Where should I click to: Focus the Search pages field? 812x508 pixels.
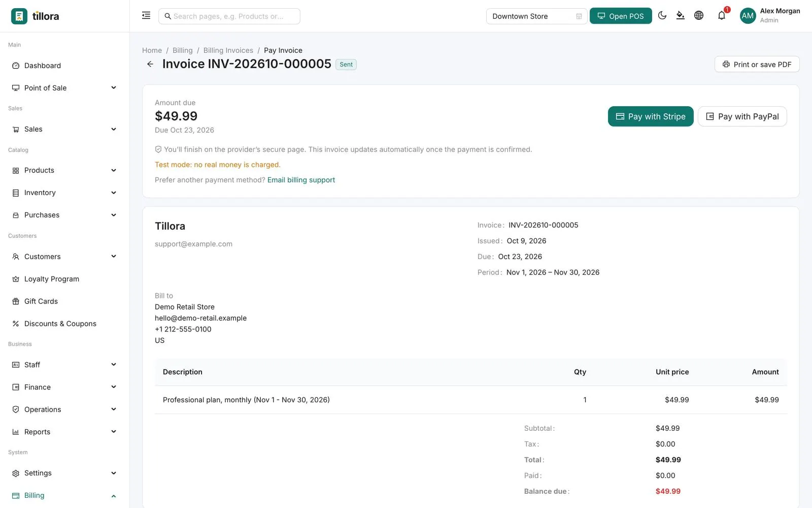point(229,16)
